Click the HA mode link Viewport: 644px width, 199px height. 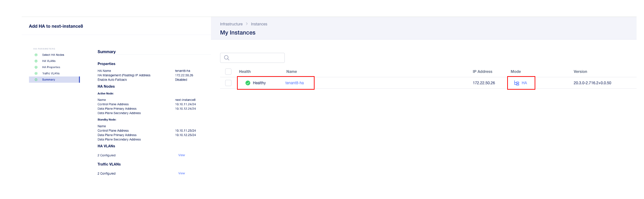[524, 83]
